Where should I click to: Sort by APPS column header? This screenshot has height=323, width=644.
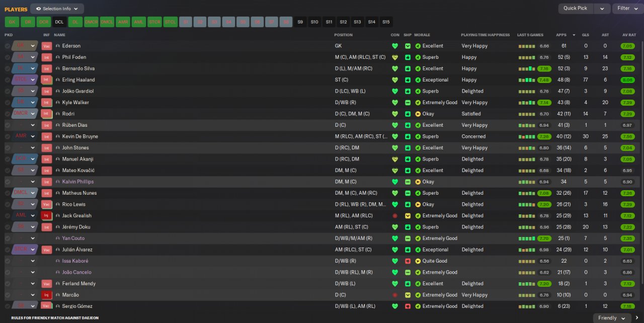pos(561,35)
